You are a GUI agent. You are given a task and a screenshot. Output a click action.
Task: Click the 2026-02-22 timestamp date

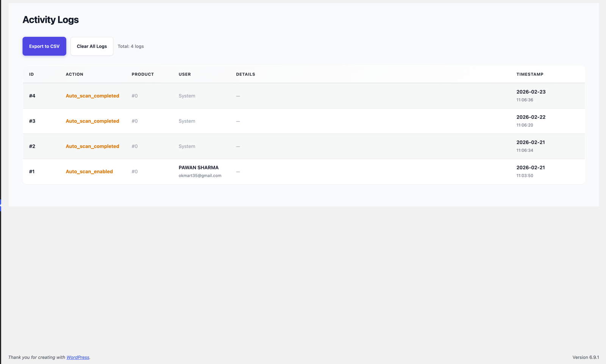click(531, 117)
